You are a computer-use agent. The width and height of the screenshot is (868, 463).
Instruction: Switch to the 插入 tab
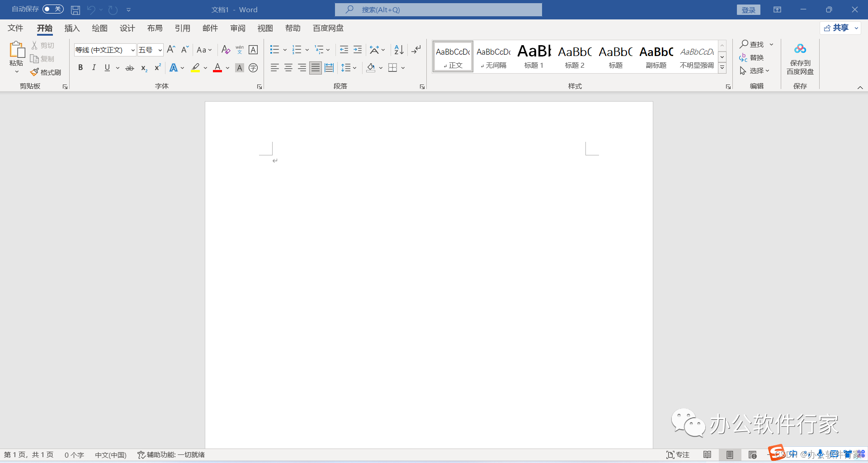click(x=72, y=28)
